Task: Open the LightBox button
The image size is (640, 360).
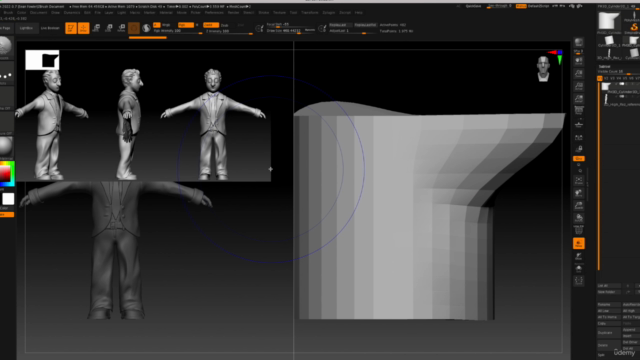Action: pos(26,28)
